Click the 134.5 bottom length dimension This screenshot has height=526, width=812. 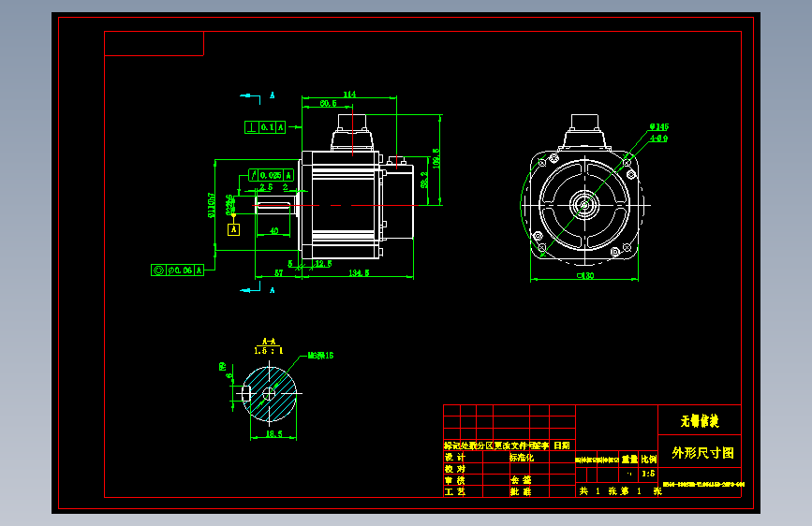point(359,273)
